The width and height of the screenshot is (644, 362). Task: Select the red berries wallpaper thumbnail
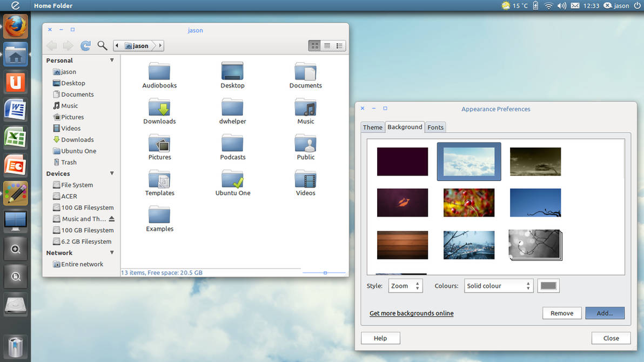tap(469, 203)
